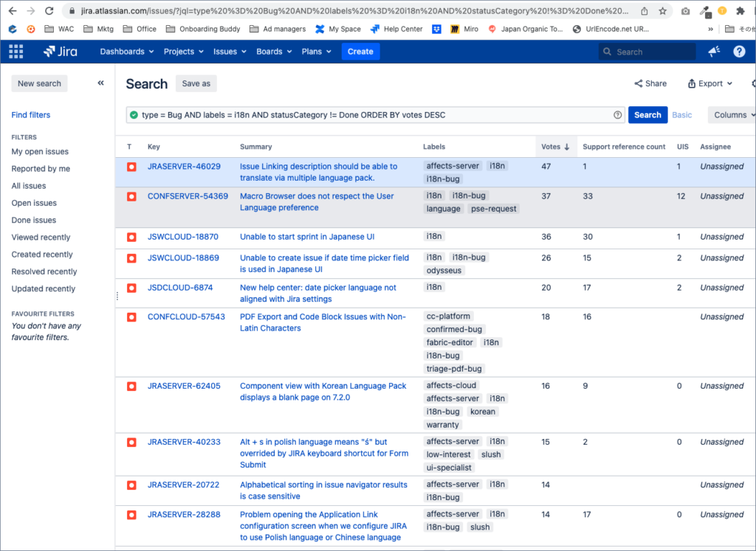
Task: Click the Jira logo in the navigation bar
Action: pos(61,52)
